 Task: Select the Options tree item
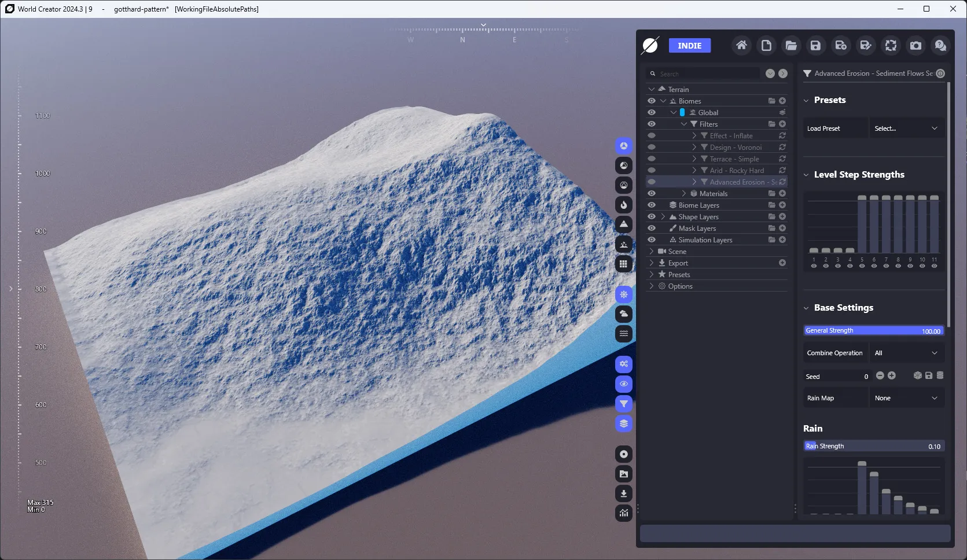click(x=680, y=286)
